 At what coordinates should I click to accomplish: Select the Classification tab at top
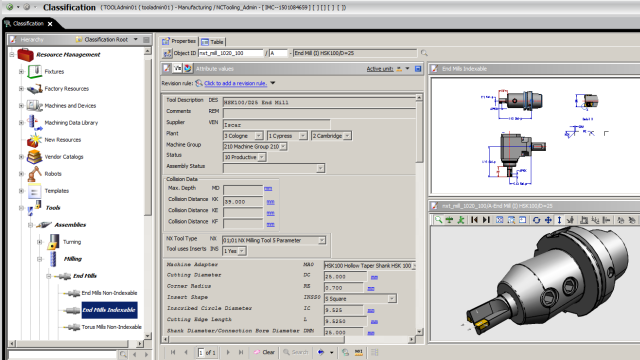28,24
